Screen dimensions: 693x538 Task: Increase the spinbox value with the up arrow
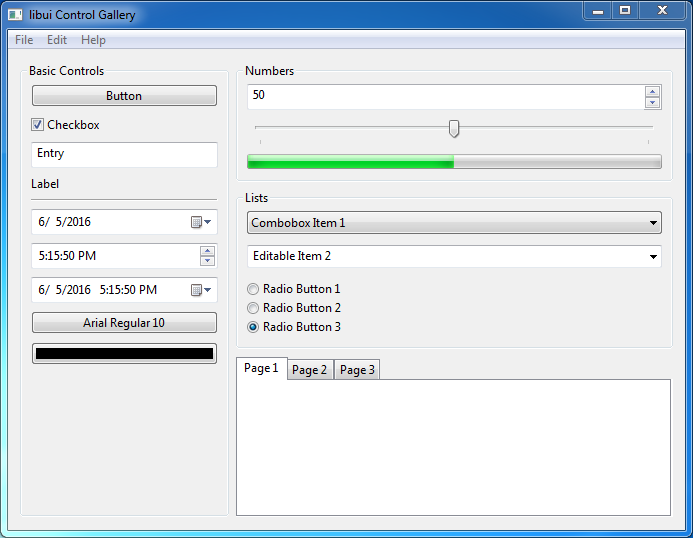[x=653, y=91]
